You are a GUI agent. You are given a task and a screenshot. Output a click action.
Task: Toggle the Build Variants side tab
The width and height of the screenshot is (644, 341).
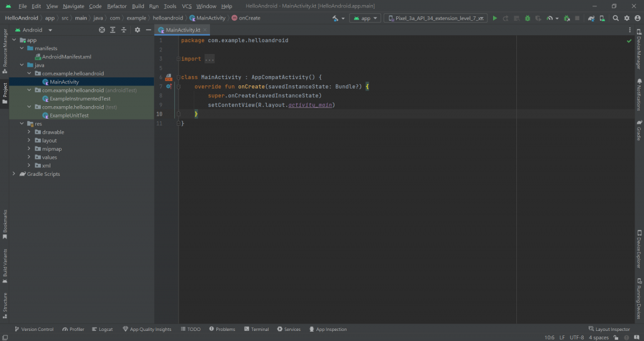[5, 266]
